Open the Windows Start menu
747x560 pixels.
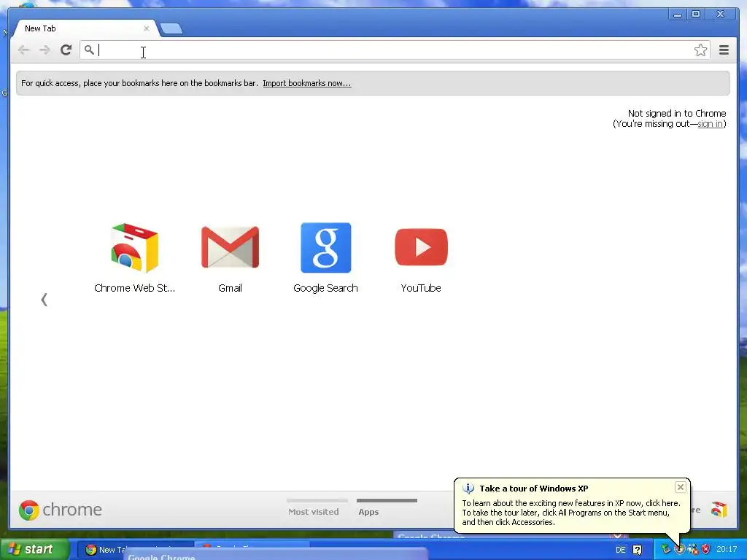35,549
